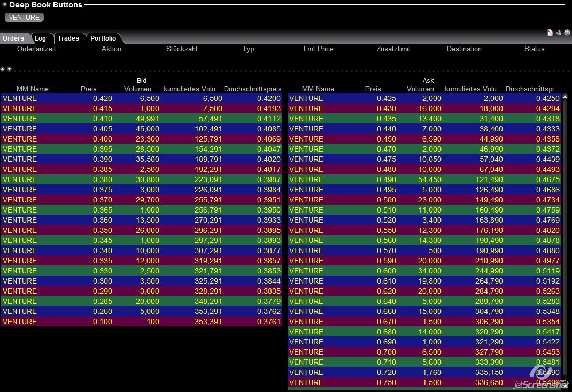572x392 pixels.
Task: Click the down arrow panel divider button
Action: (9, 69)
